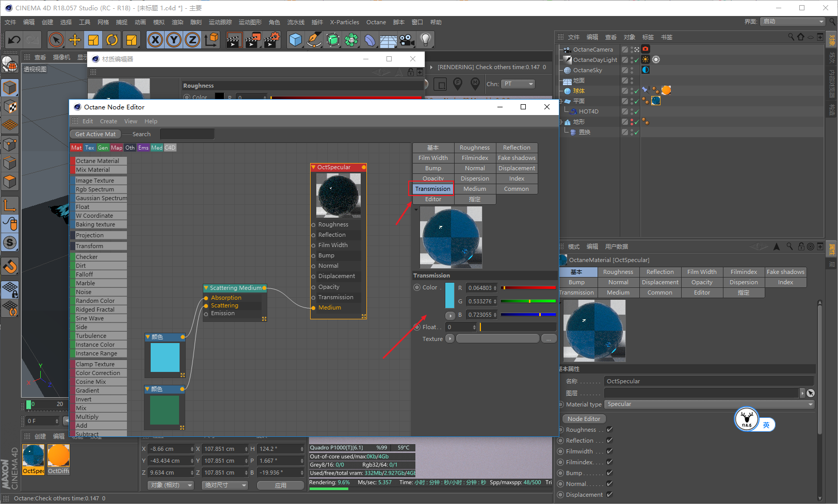
Task: Open the interface layout dropdown showing 启动
Action: click(x=793, y=22)
